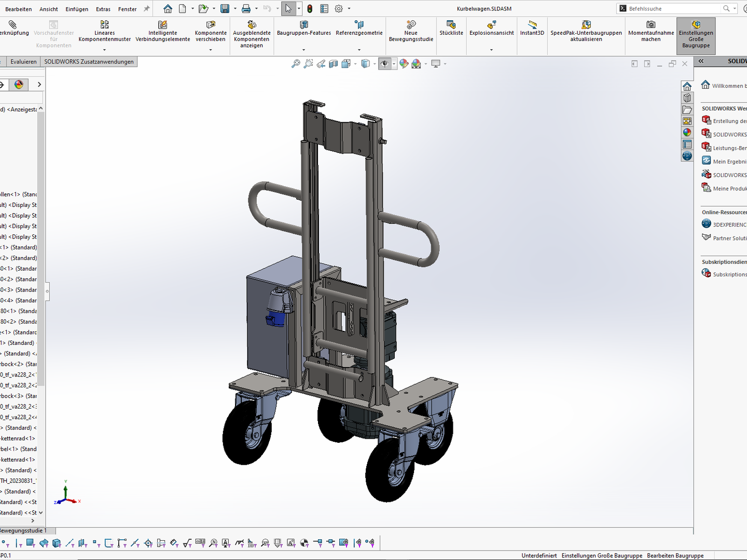Click Zoom to Area icon
This screenshot has height=560, width=747.
(308, 64)
